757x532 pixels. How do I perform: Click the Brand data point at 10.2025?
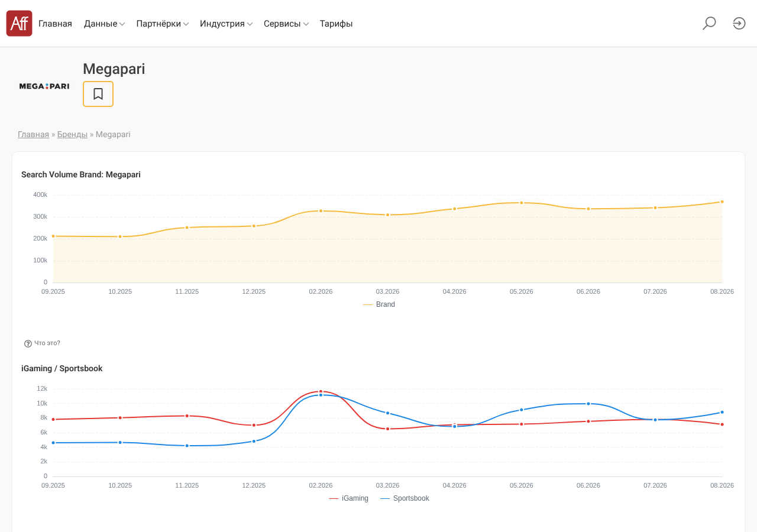[120, 236]
